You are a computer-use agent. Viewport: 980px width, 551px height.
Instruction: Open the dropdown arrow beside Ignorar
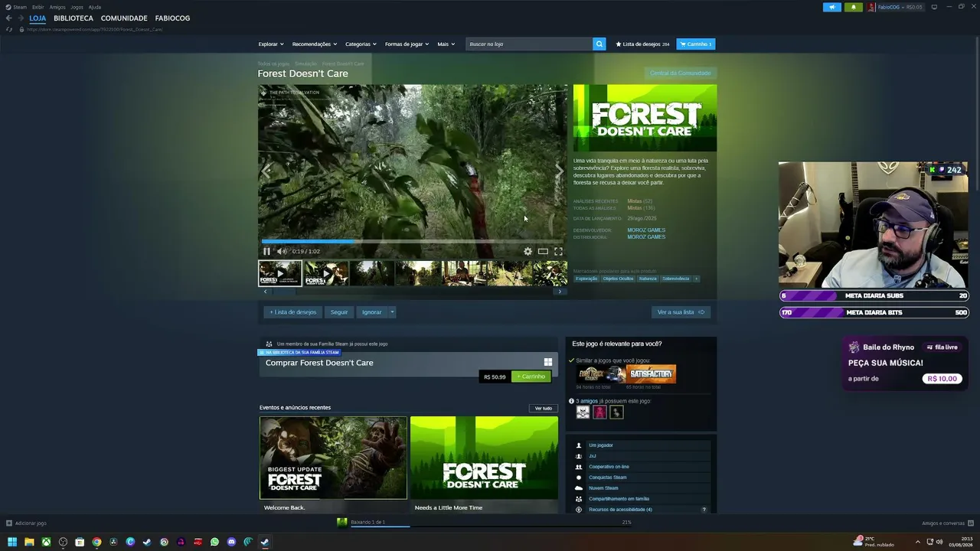tap(392, 312)
